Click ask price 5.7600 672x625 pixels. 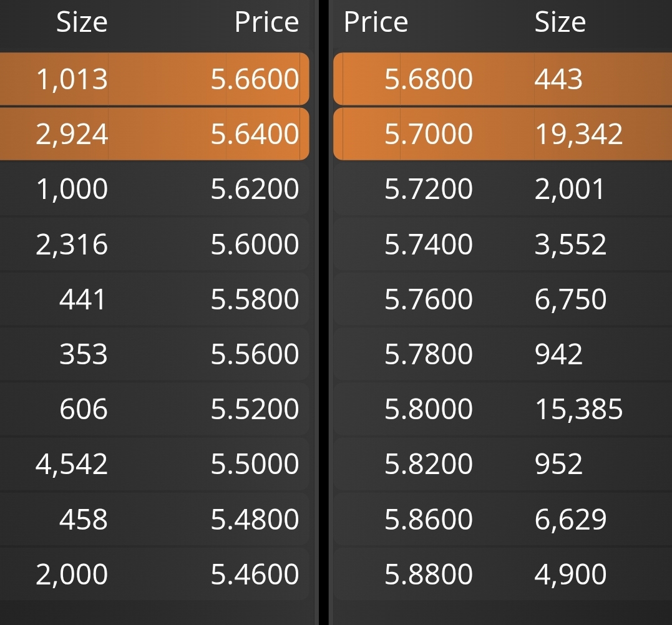coord(428,299)
